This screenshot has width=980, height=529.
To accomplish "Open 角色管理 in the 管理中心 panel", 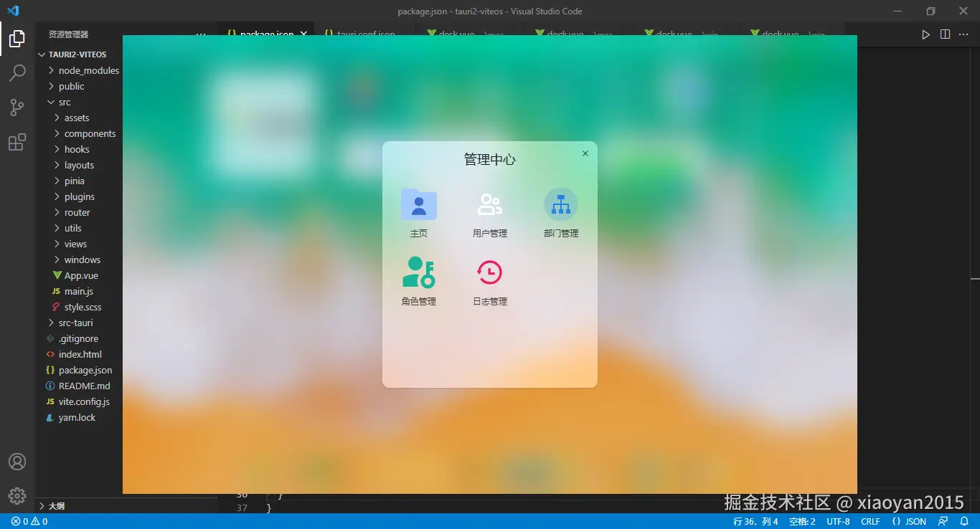I will tap(418, 280).
